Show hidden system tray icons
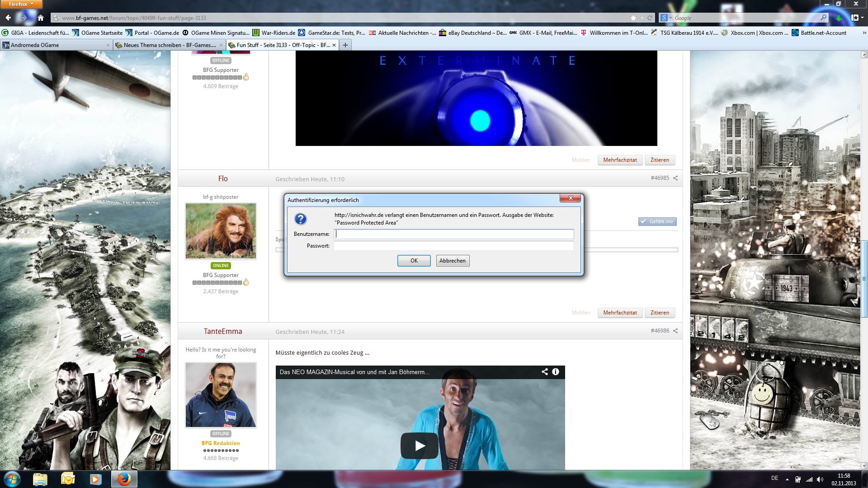The height and width of the screenshot is (488, 868). tap(787, 479)
